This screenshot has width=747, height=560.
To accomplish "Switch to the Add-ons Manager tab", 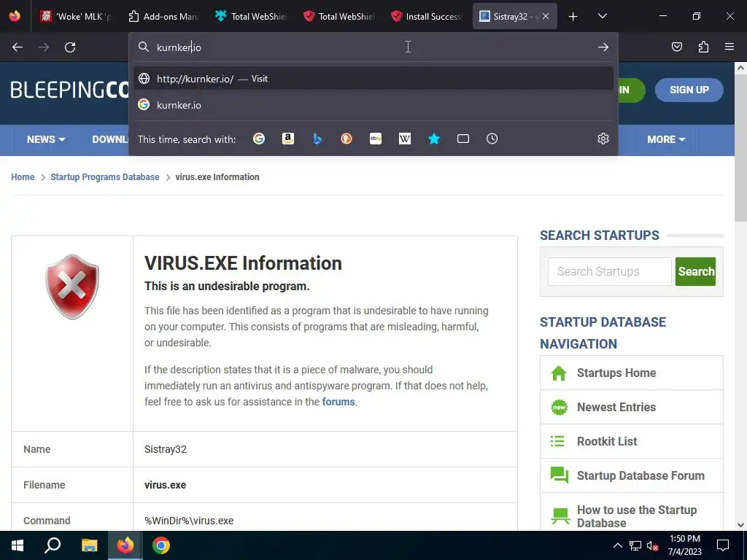I will pyautogui.click(x=163, y=17).
